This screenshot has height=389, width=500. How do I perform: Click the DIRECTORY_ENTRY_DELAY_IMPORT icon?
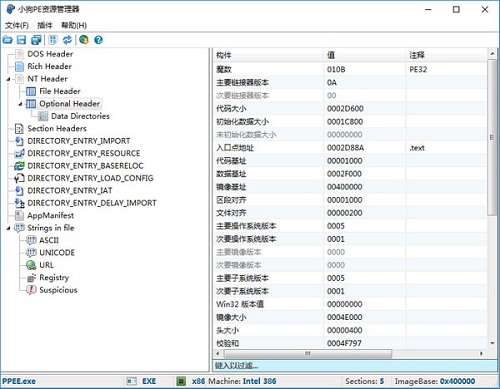click(x=19, y=203)
